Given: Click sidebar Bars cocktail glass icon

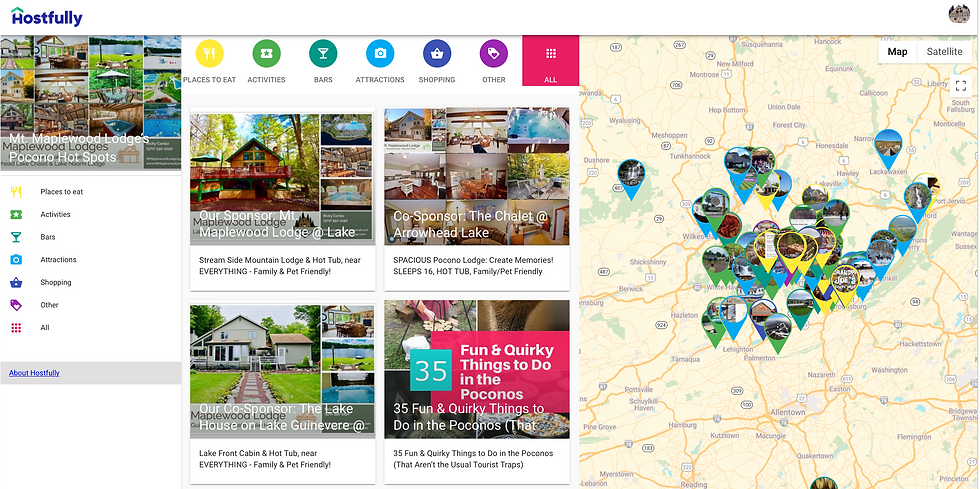Looking at the screenshot, I should pyautogui.click(x=16, y=237).
